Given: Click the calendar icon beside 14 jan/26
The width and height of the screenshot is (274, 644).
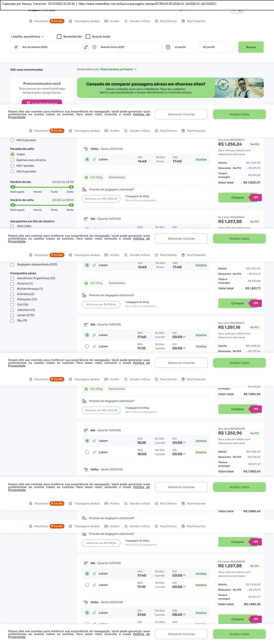Looking at the screenshot, I should pyautogui.click(x=168, y=47).
